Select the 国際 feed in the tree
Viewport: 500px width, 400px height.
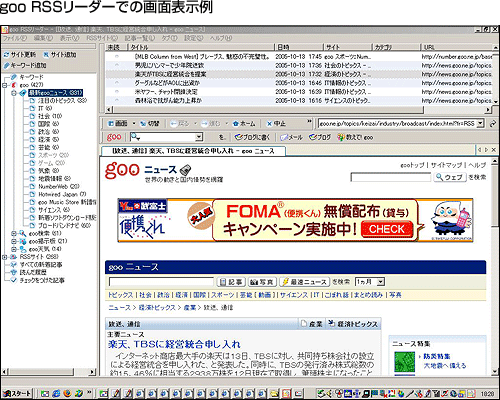pyautogui.click(x=49, y=124)
